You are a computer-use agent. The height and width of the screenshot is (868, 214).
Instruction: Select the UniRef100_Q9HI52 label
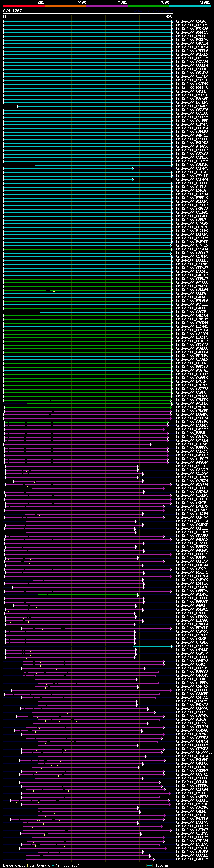(x=192, y=698)
